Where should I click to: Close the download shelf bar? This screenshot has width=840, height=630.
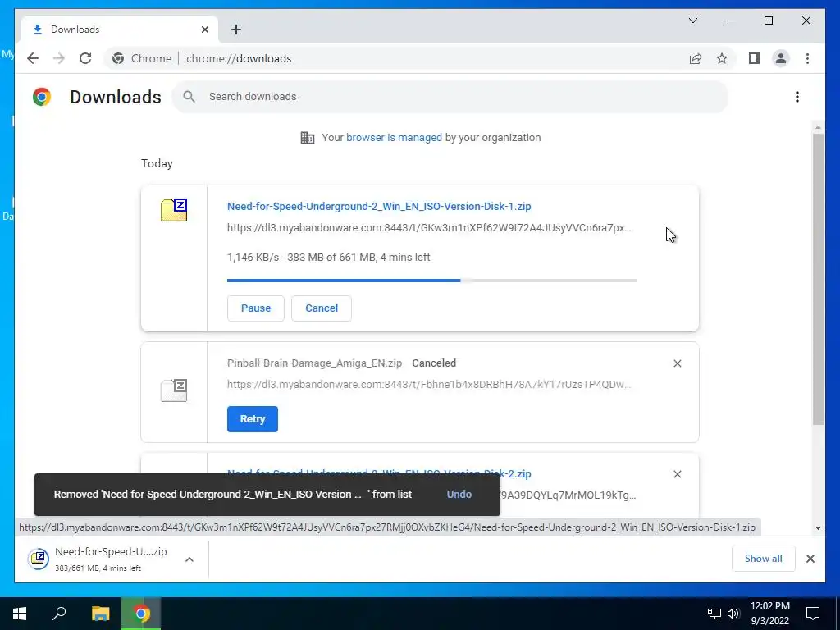(810, 559)
